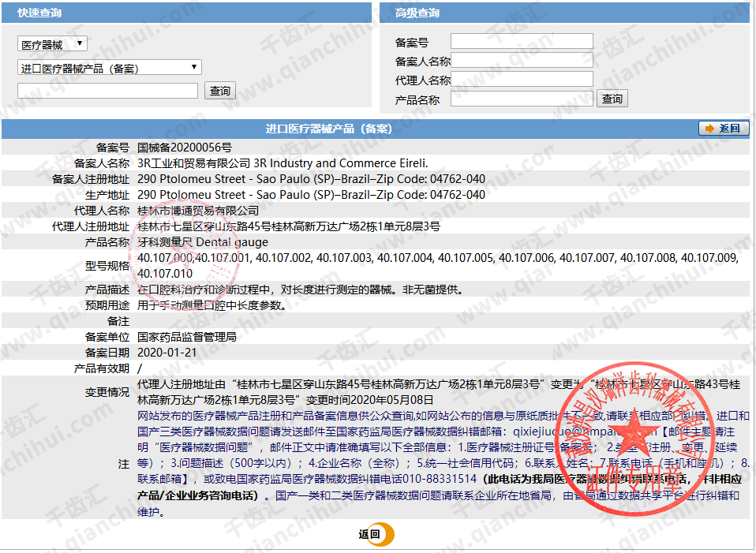This screenshot has height=553, width=756.
Task: Select the 高级查询 panel header
Action: [563, 13]
